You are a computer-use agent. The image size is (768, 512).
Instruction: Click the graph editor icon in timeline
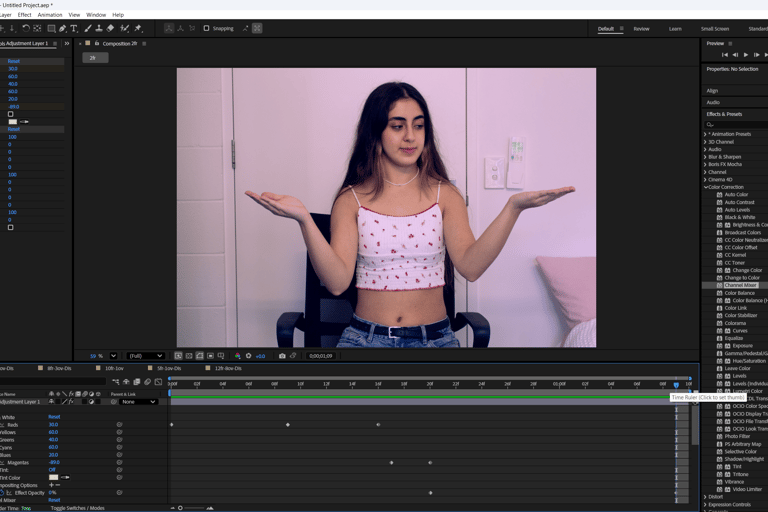tap(158, 382)
